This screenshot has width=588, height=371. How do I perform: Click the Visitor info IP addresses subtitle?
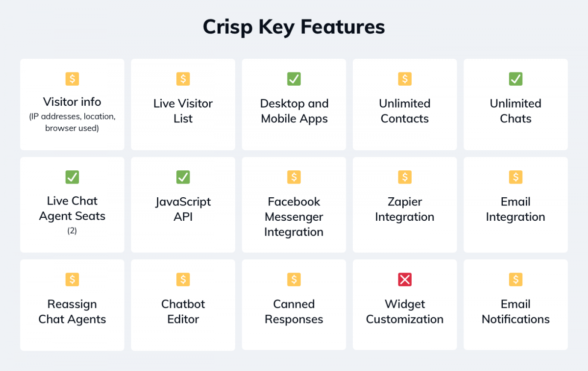tap(72, 123)
